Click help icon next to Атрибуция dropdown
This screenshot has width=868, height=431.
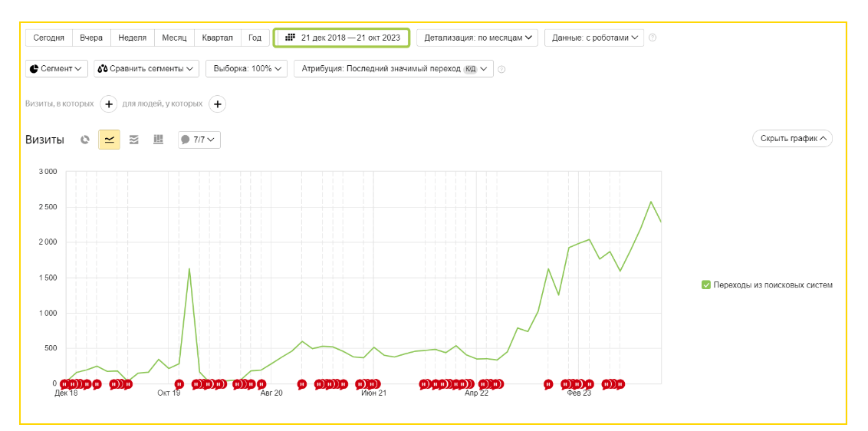click(x=501, y=69)
